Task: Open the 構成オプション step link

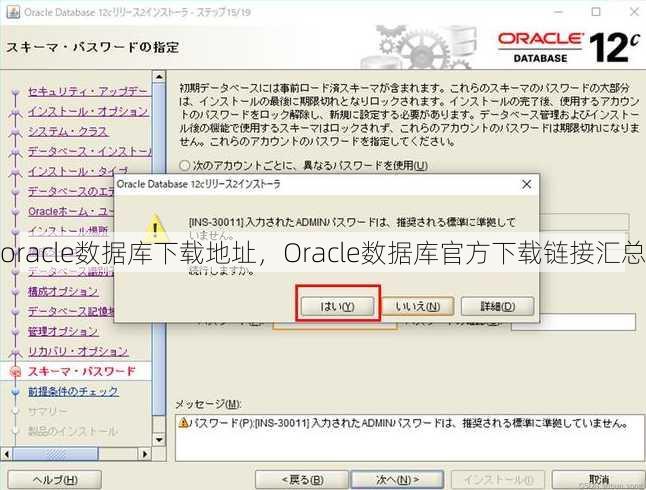Action: click(x=63, y=291)
